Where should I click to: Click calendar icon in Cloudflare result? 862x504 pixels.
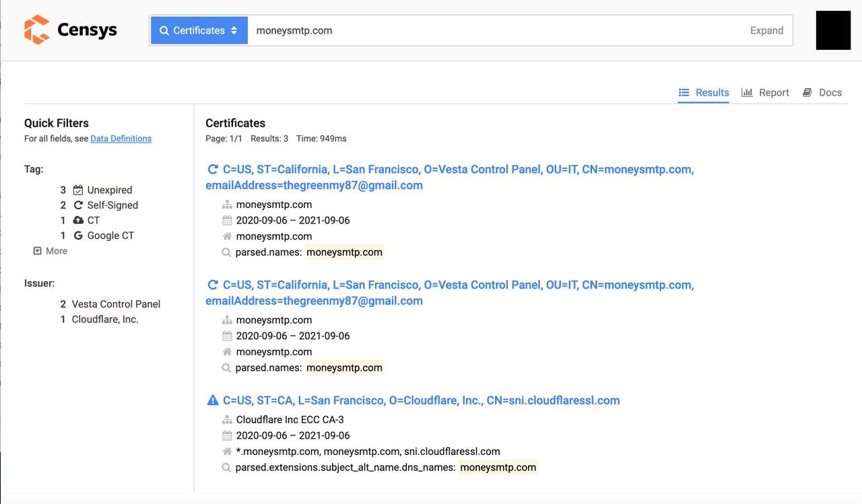pyautogui.click(x=227, y=435)
